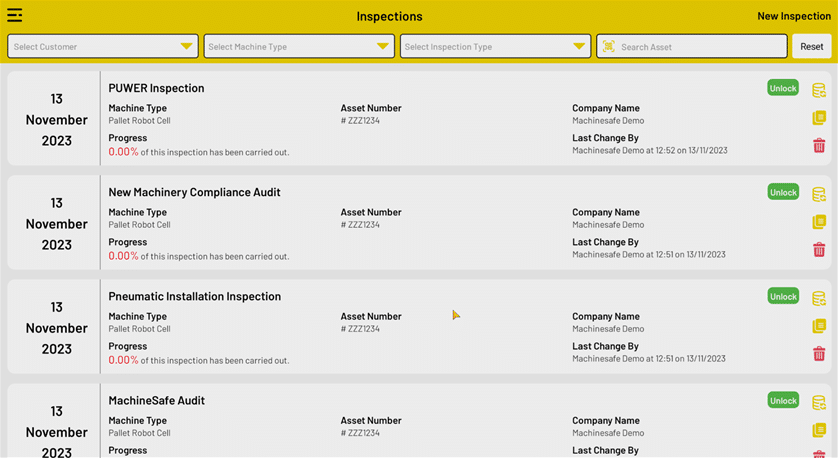Duplicate the PUWER Inspection using the copy icon

[x=819, y=118]
